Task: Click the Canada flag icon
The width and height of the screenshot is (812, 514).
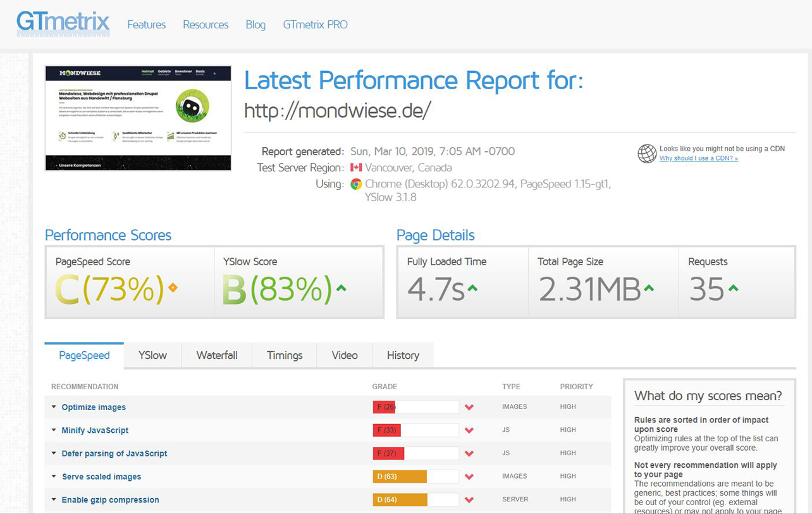Action: 356,168
